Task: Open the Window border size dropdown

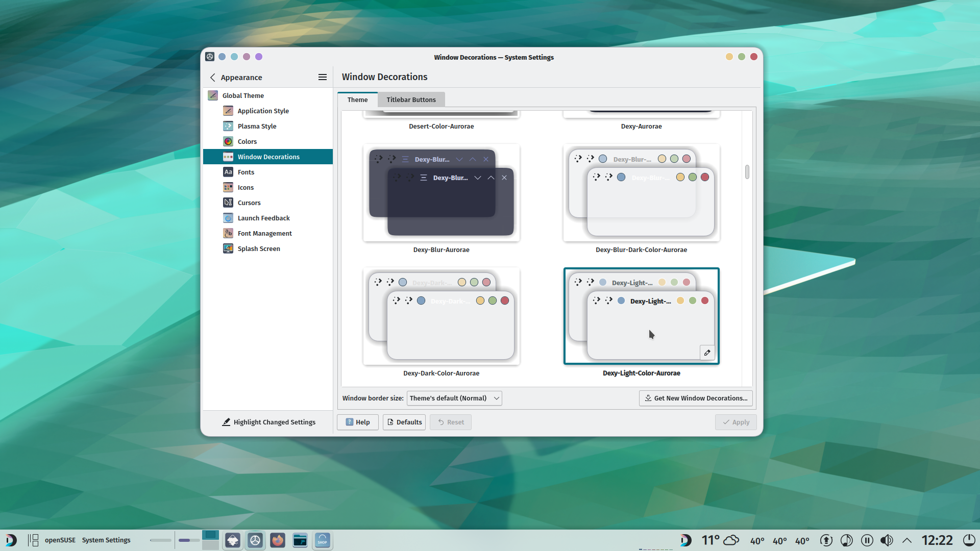Action: 454,398
